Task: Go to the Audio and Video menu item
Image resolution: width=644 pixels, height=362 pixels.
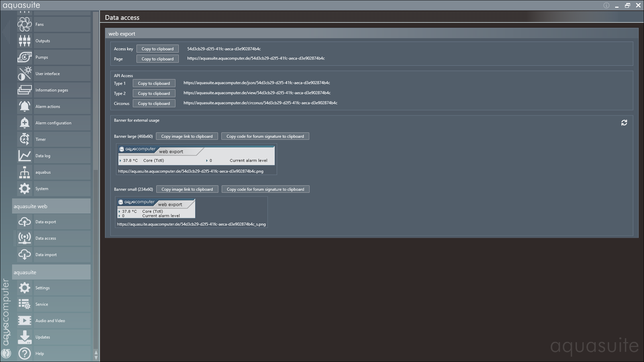Action: coord(62,321)
